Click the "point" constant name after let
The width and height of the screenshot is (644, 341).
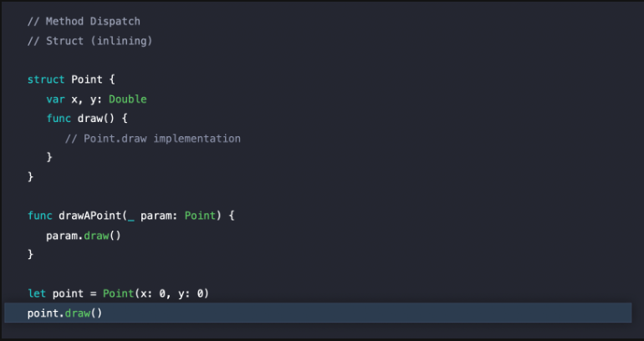point(68,293)
